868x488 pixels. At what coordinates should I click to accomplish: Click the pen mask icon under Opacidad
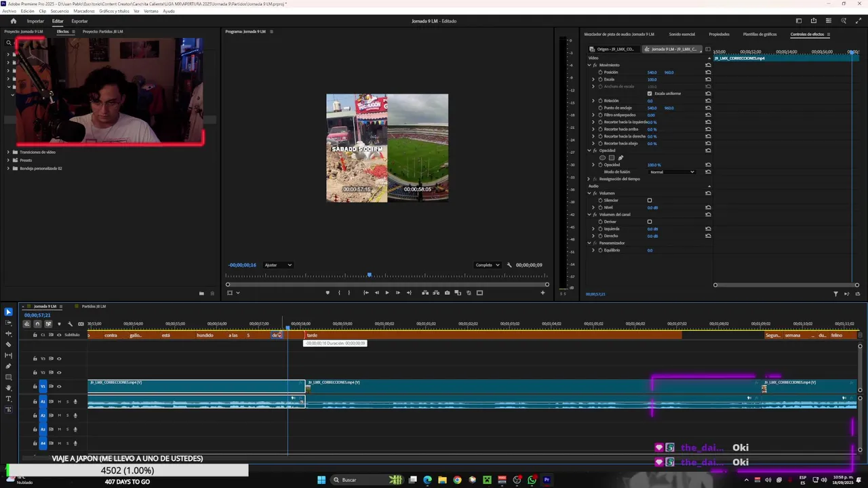[x=620, y=158]
